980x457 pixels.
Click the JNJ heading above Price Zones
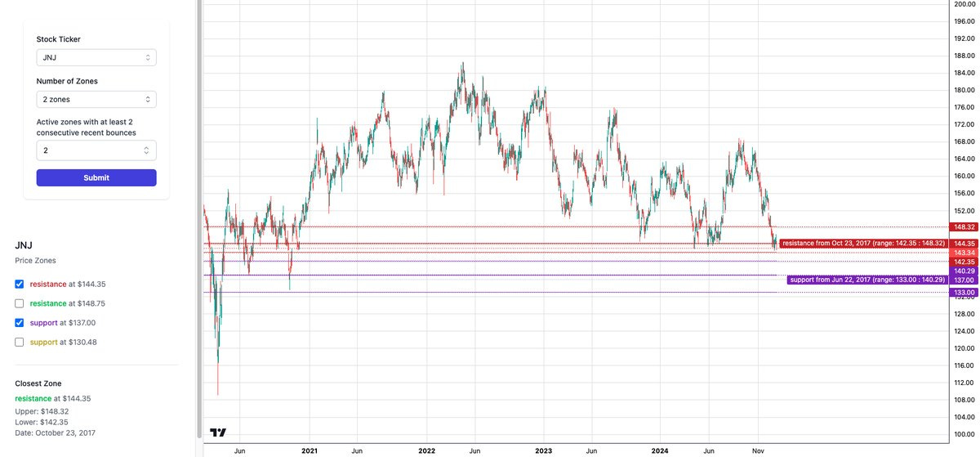point(23,244)
